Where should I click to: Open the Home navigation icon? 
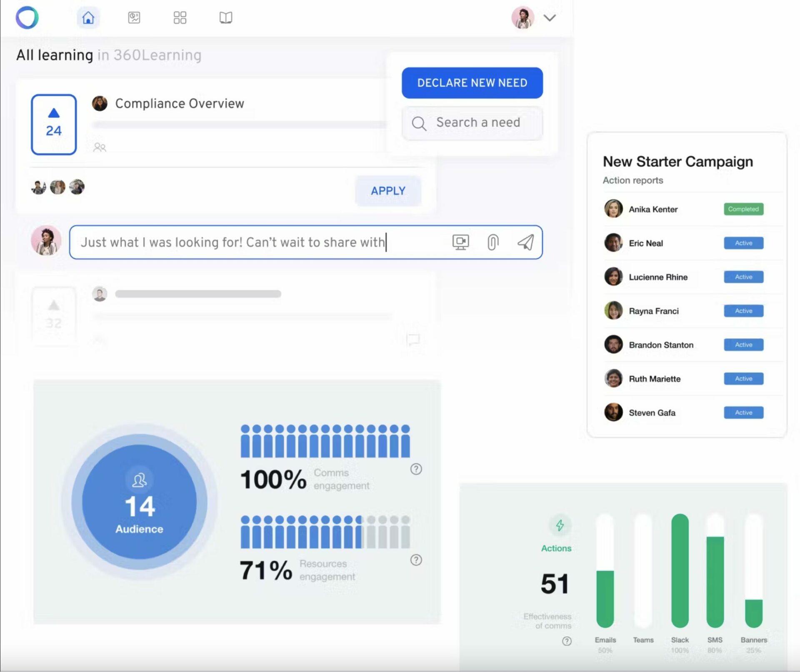(x=88, y=17)
